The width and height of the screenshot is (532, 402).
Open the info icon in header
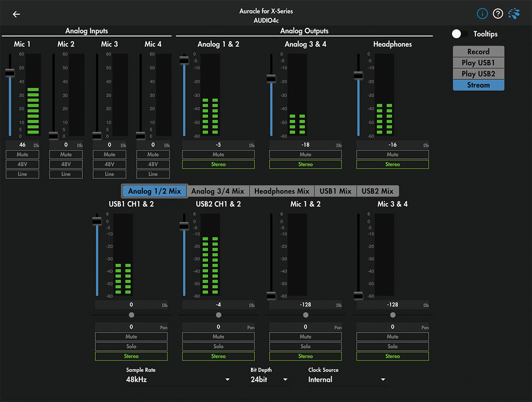click(x=482, y=14)
